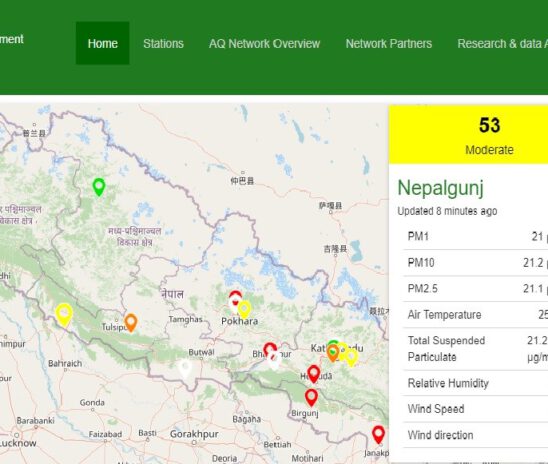Select the orange marker at Tulsipur
This screenshot has width=548, height=464.
[x=131, y=322]
